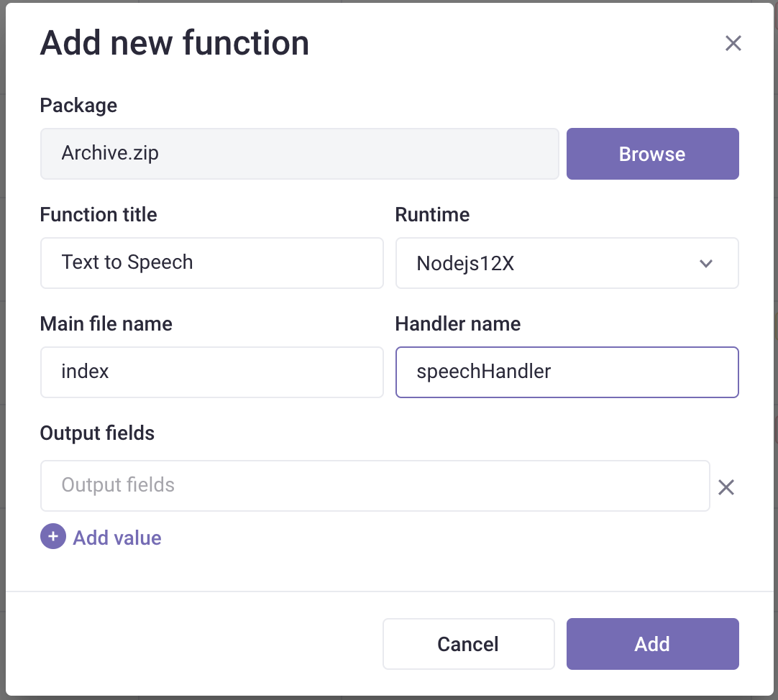
Task: Click the Main file name input
Action: 211,372
